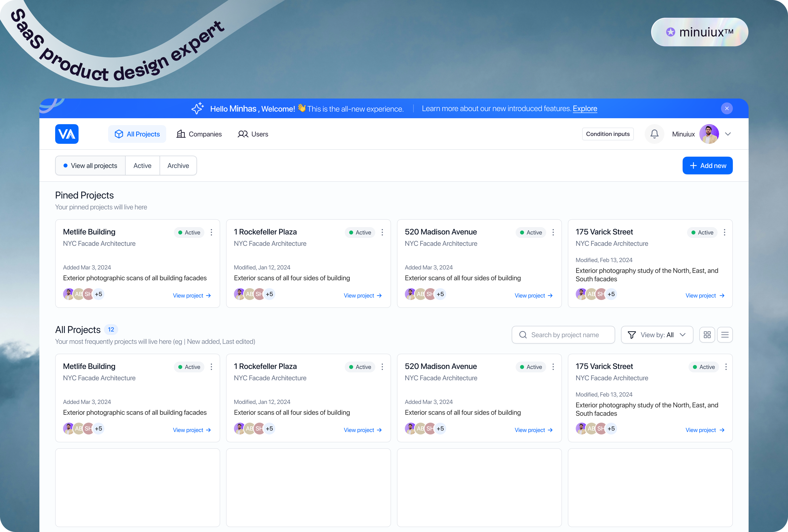Open three-dot menu on pinned 175 Varick Street card
Image resolution: width=788 pixels, height=532 pixels.
point(724,232)
